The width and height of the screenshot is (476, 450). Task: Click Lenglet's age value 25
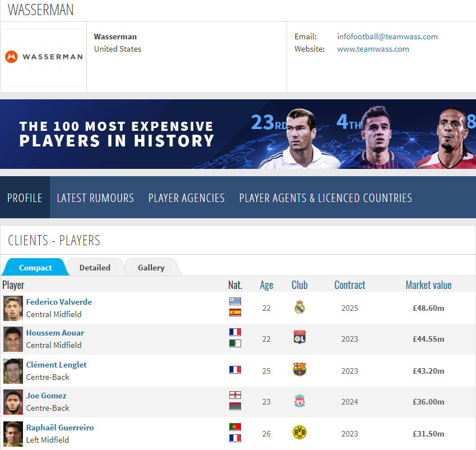266,371
